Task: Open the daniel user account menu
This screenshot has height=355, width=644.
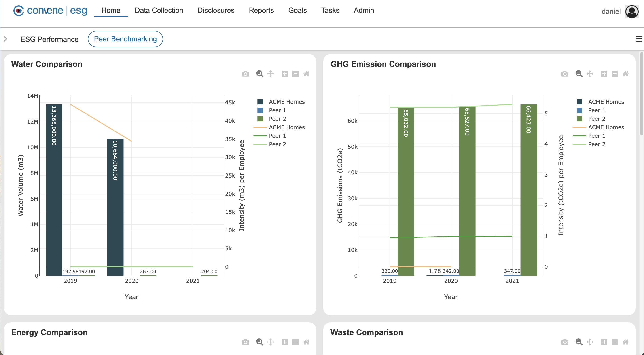Action: coord(611,11)
